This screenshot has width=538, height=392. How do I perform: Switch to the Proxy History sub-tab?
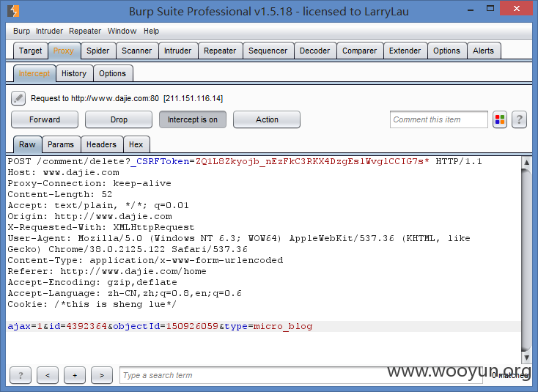coord(74,73)
